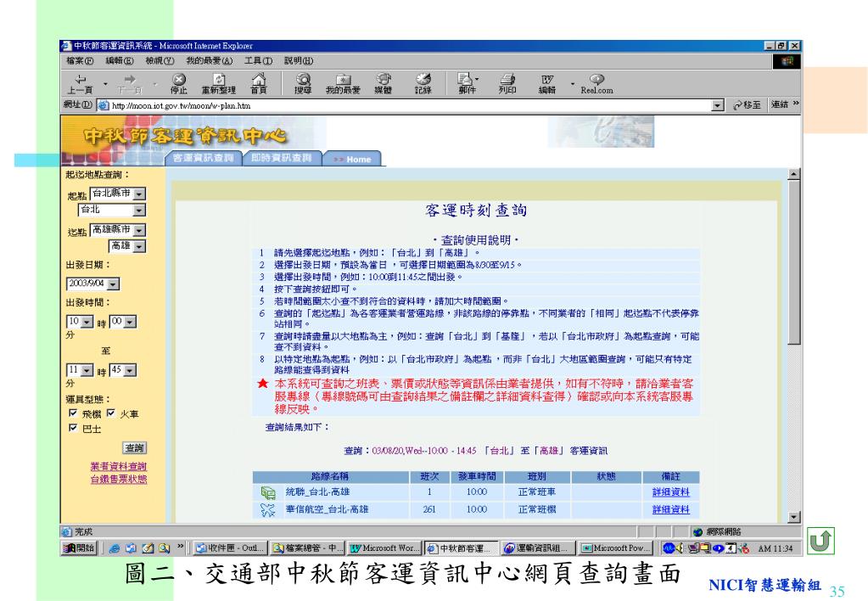Open the end hour 11 dropdown
The width and height of the screenshot is (868, 601).
pos(87,370)
